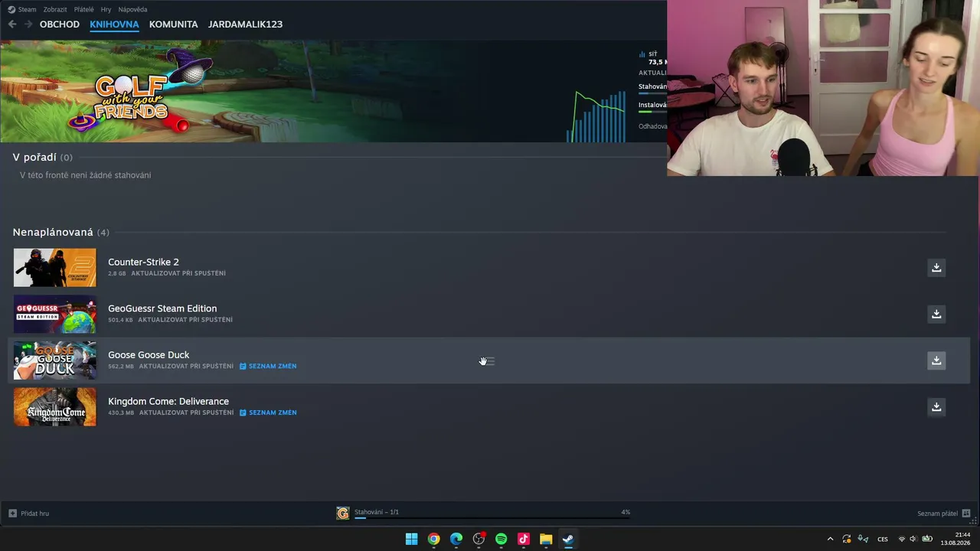Open 'Seznam změn' for Goose Goose Duck
The width and height of the screenshot is (980, 551).
pos(268,367)
